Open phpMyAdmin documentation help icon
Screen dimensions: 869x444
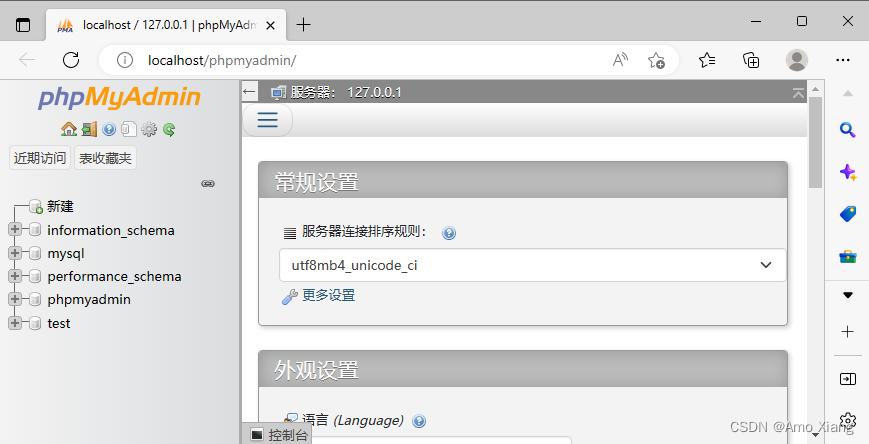coord(109,130)
